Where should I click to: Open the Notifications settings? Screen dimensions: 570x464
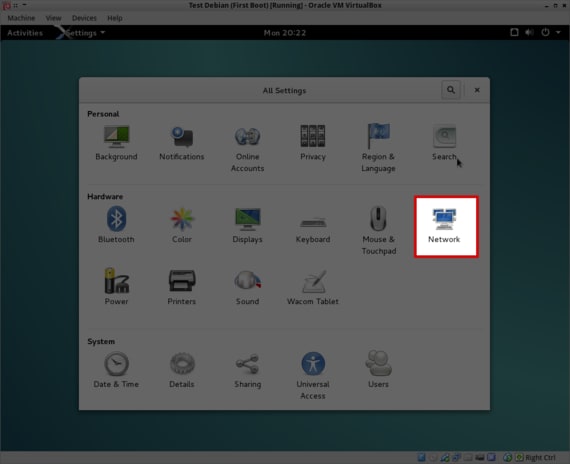(182, 143)
